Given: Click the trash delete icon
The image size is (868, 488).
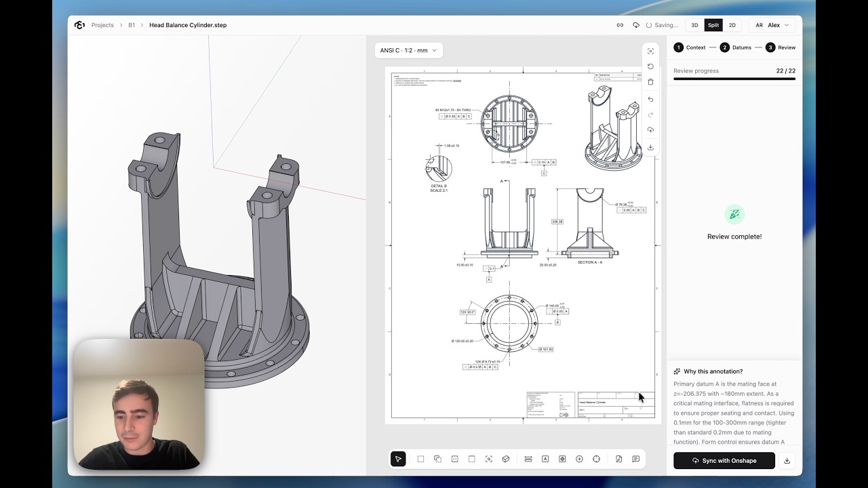Looking at the screenshot, I should coord(650,82).
